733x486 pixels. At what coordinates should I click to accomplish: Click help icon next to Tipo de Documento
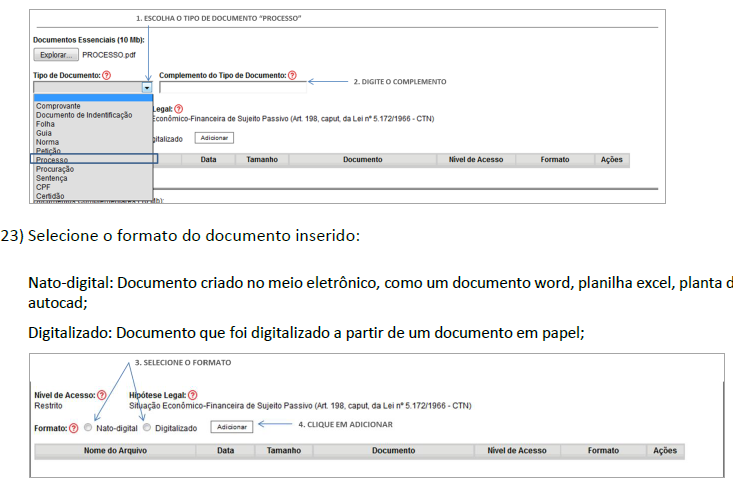tap(106, 76)
